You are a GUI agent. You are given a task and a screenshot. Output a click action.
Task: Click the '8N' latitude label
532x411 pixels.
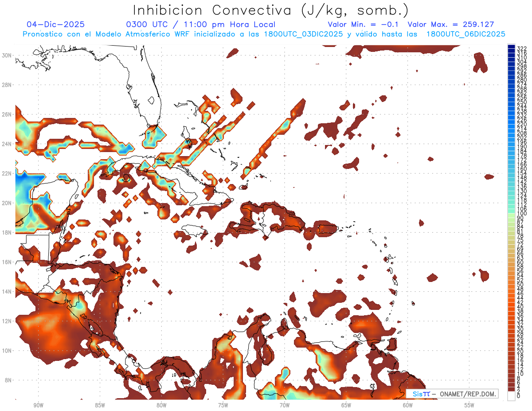pyautogui.click(x=8, y=380)
